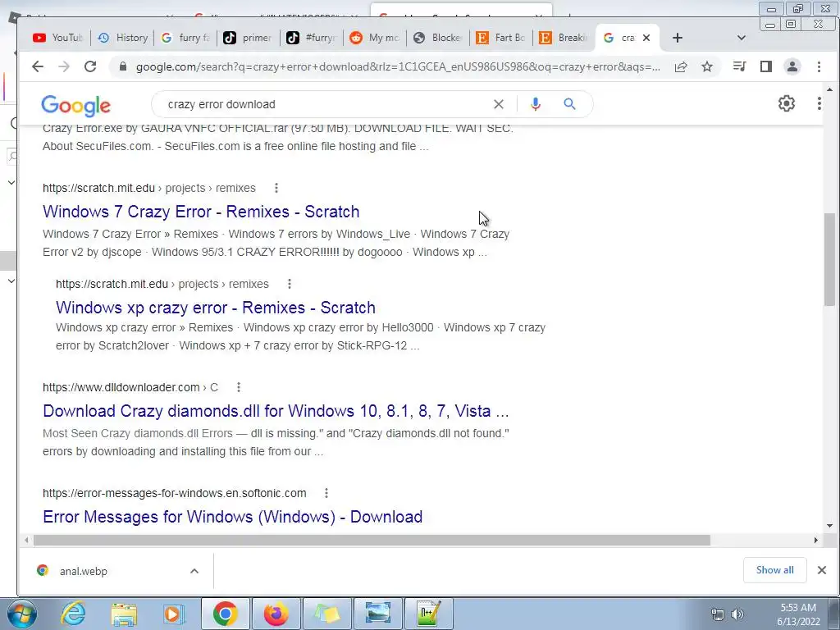Switch to the History tab
The image size is (840, 630).
[x=123, y=38]
